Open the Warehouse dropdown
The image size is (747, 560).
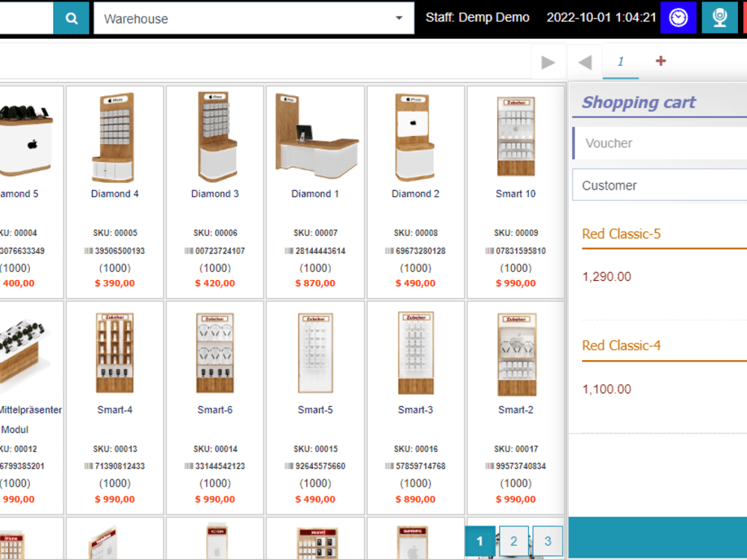point(253,19)
